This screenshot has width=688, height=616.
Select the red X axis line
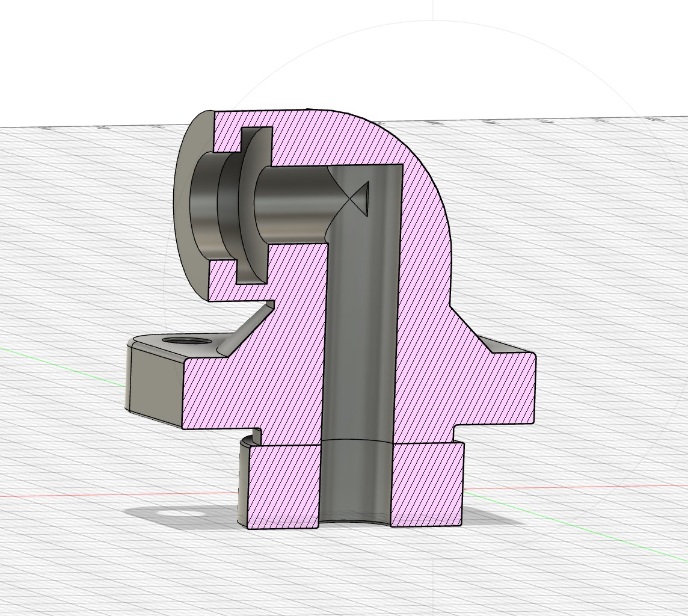coord(90,496)
